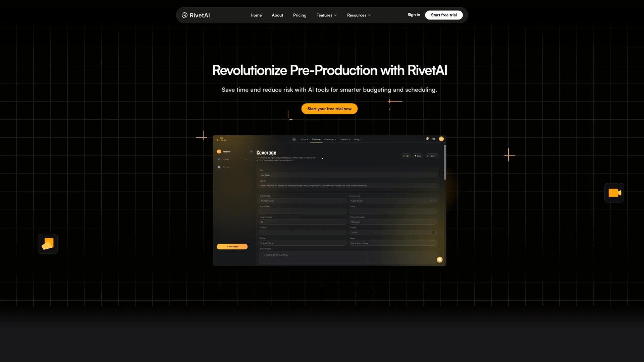Image resolution: width=644 pixels, height=362 pixels.
Task: Expand the Shared section chevron
Action: (246, 159)
